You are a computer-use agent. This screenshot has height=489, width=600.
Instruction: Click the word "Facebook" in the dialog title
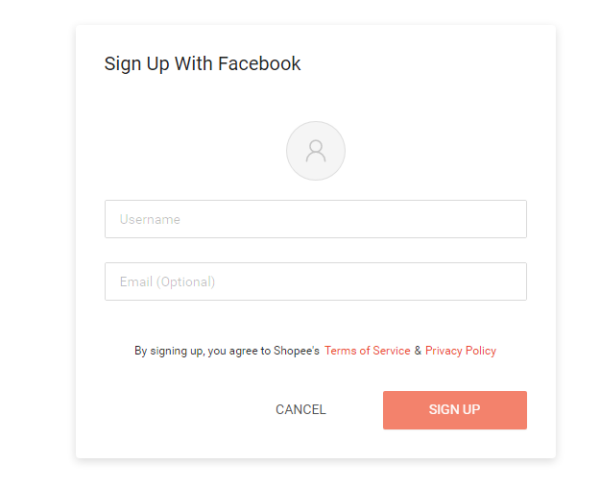(260, 64)
